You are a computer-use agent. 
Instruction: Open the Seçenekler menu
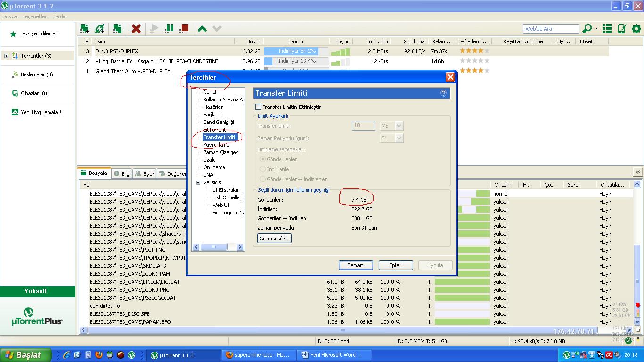[x=34, y=16]
